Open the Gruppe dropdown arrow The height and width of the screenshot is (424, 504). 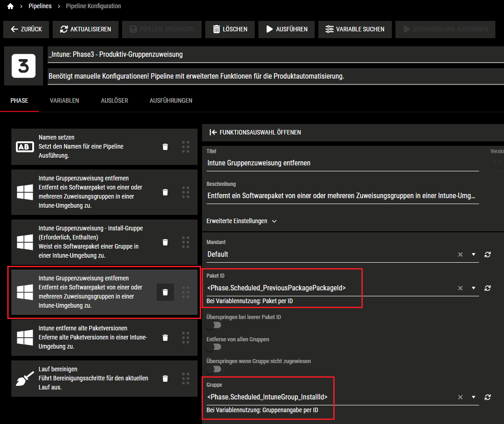(474, 397)
